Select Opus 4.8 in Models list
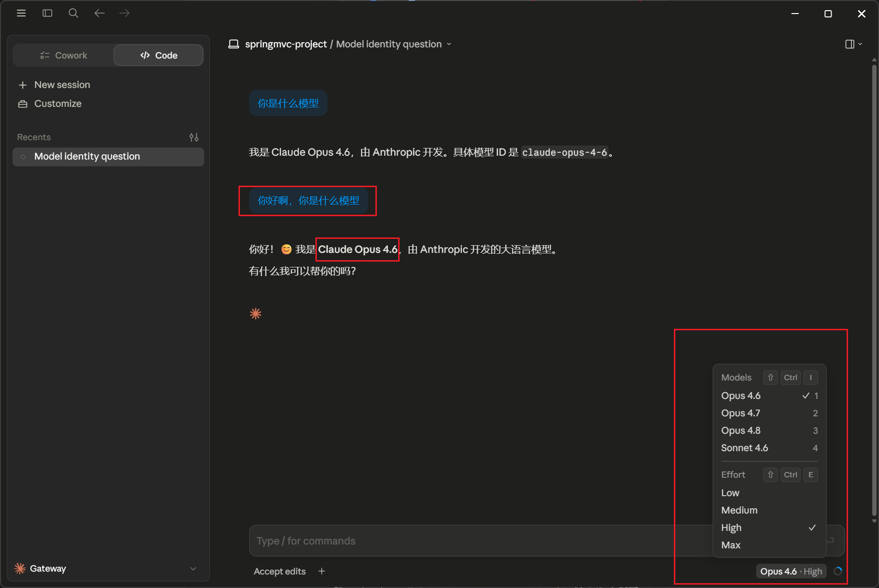 click(x=769, y=430)
